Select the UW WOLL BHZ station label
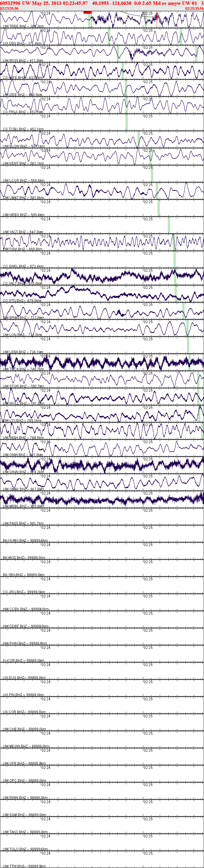 coord(24,404)
